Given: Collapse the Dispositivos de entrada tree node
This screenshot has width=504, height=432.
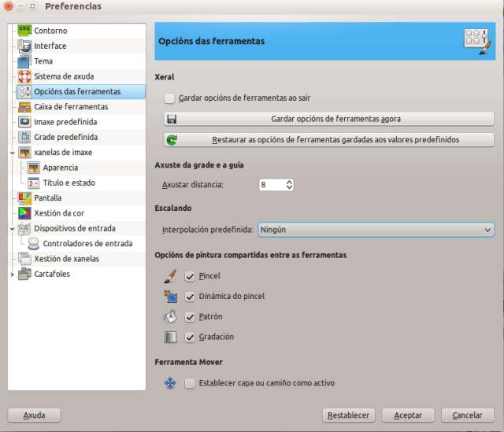Looking at the screenshot, I should point(13,229).
